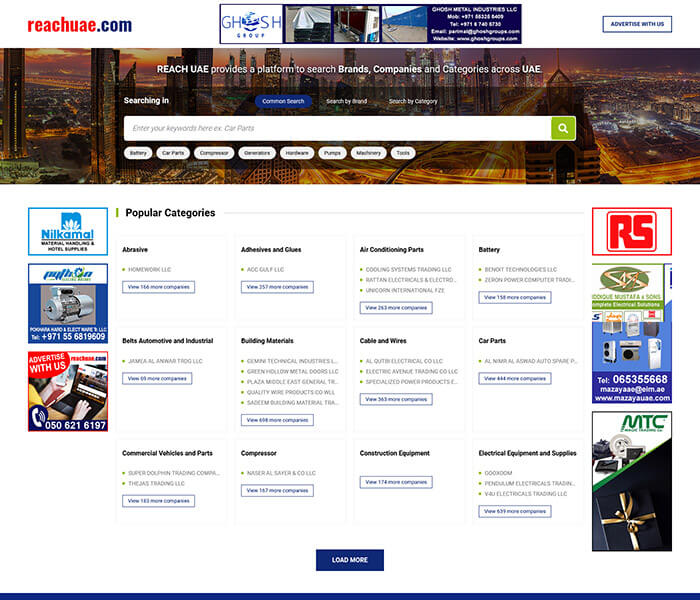
Task: Select the Common Search tab
Action: pyautogui.click(x=283, y=101)
